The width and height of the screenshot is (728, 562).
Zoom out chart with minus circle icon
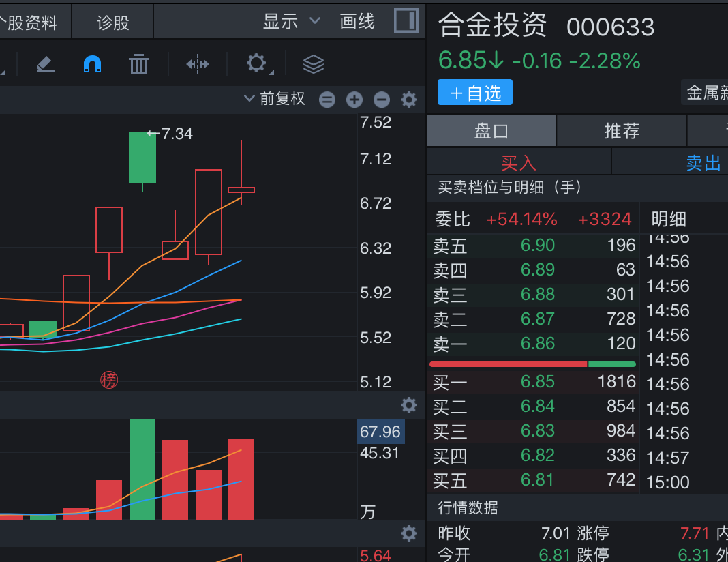coord(382,100)
